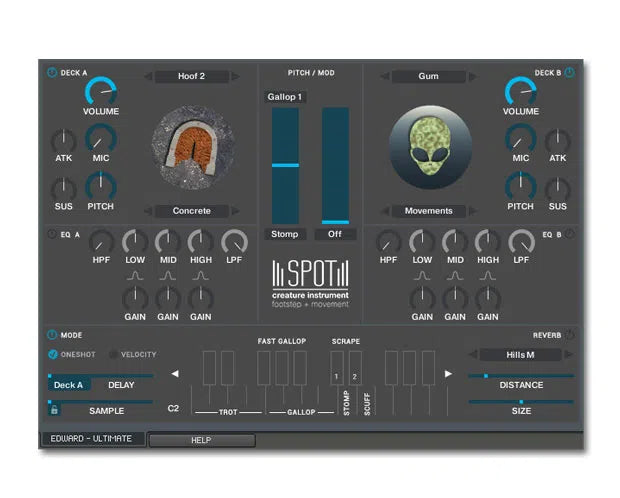Image resolution: width=620 pixels, height=498 pixels.
Task: Enable the VELOCITY mode radio button
Action: coord(112,354)
